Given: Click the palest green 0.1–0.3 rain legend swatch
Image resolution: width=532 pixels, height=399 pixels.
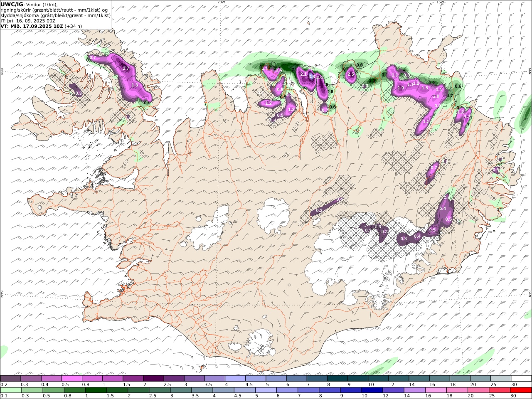Looking at the screenshot, I should tap(11, 390).
